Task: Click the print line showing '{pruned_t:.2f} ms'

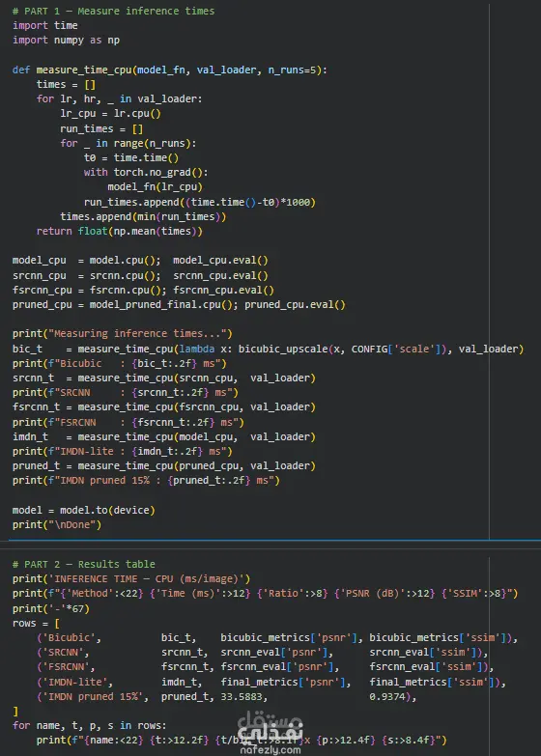Action: coord(146,480)
